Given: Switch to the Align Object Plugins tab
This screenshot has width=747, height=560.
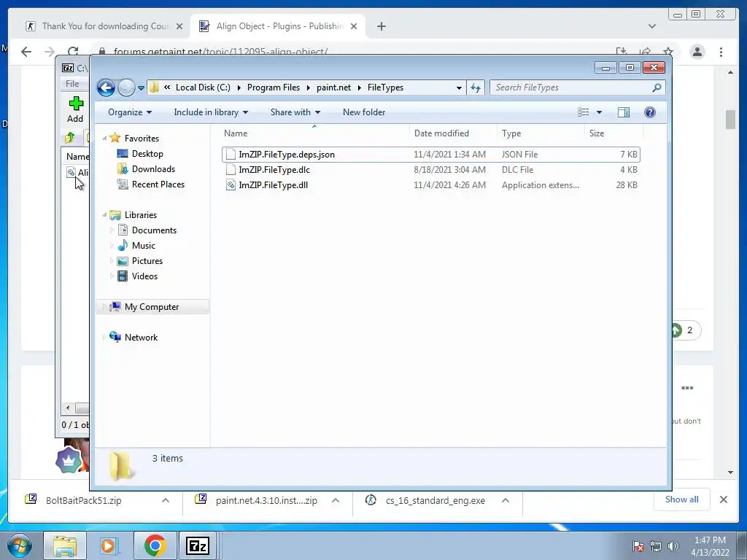Looking at the screenshot, I should [x=279, y=26].
